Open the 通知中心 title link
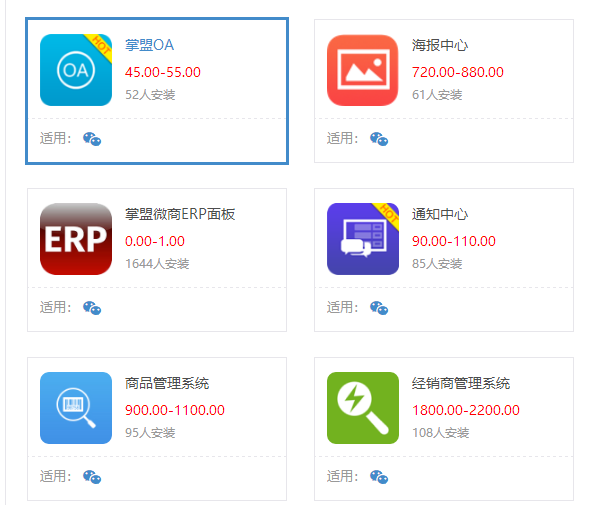The image size is (595, 505). click(x=440, y=214)
